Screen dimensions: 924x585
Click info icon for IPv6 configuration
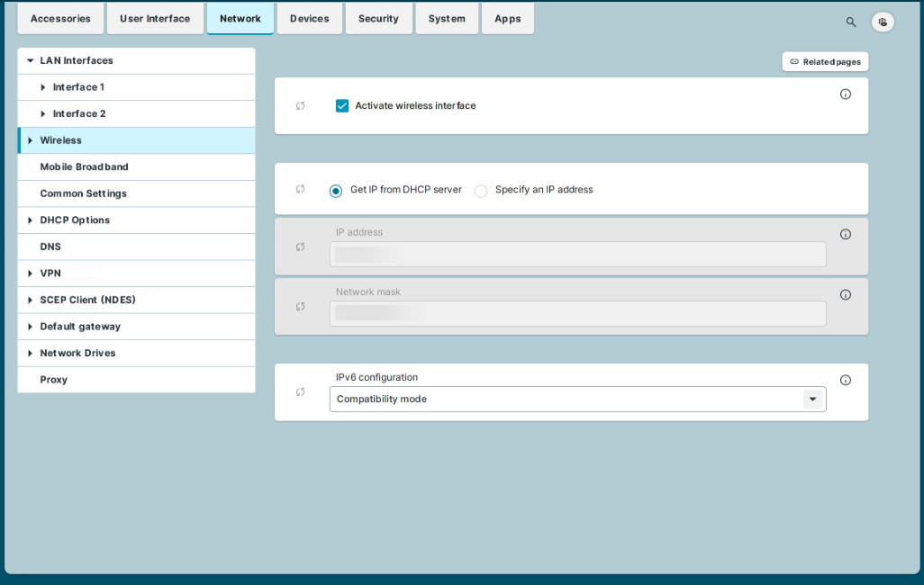click(845, 381)
